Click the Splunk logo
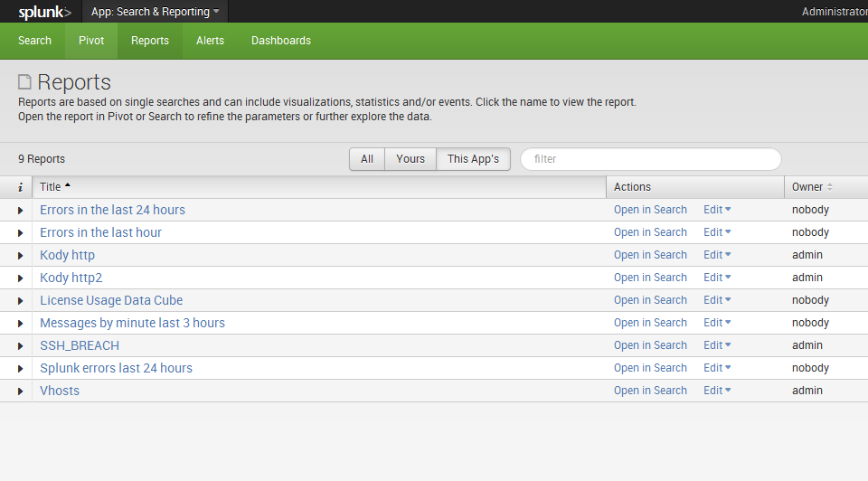 pos(44,12)
